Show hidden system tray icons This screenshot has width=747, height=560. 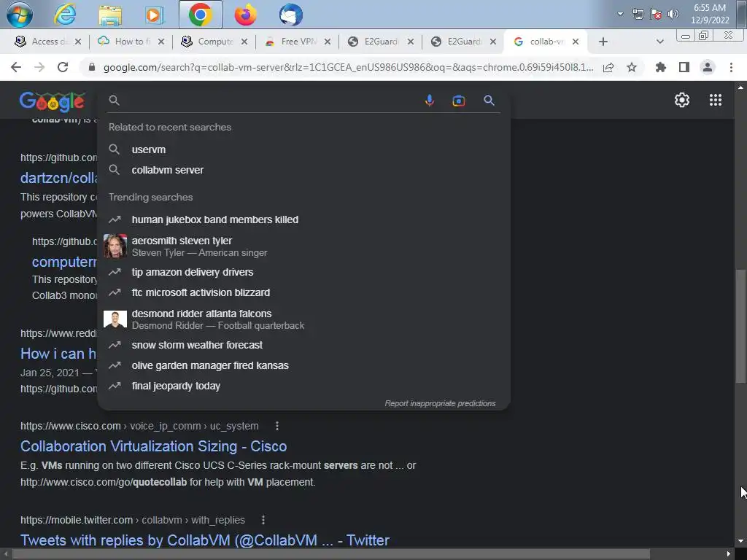620,14
